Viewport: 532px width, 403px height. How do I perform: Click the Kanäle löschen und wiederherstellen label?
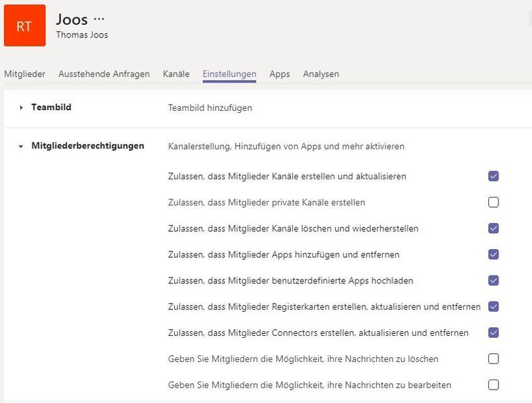tap(293, 228)
